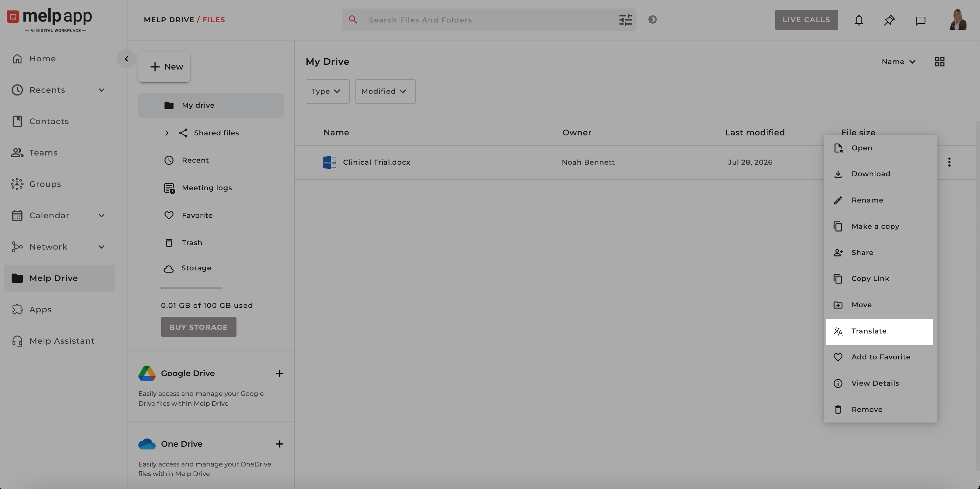The height and width of the screenshot is (489, 980).
Task: Expand Shared files tree
Action: click(167, 133)
